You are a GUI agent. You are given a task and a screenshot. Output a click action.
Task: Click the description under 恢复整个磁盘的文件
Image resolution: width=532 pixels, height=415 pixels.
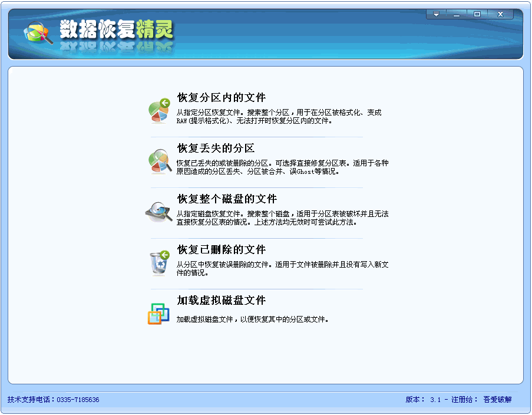pyautogui.click(x=282, y=218)
